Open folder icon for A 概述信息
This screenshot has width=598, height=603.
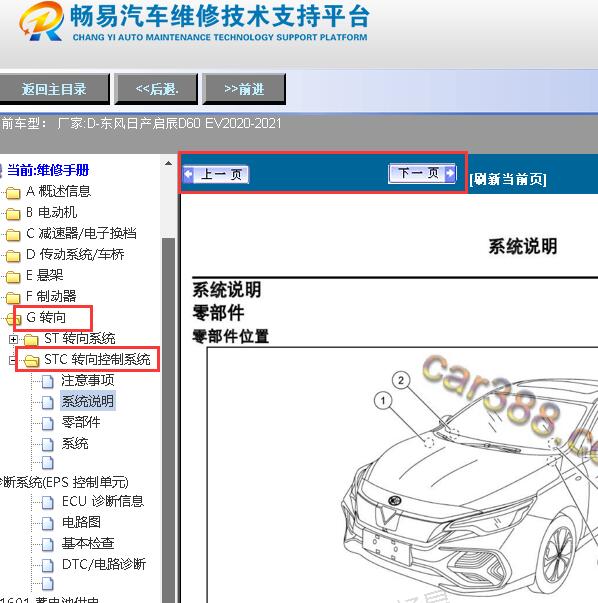point(13,193)
